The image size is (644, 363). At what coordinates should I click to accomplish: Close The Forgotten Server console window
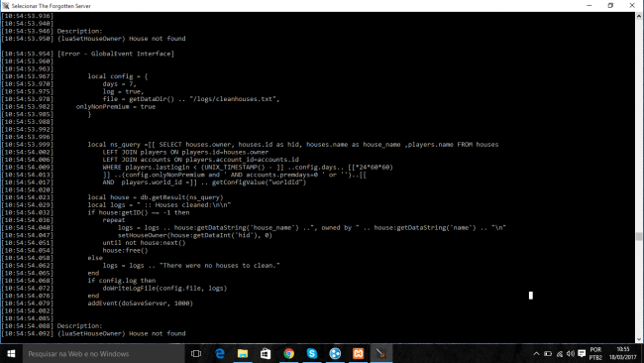632,6
